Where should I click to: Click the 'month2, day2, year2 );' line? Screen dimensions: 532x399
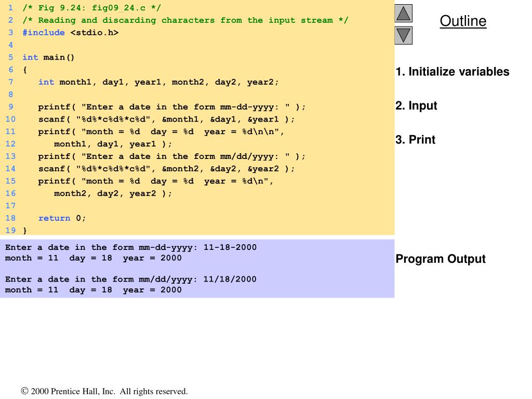[113, 193]
